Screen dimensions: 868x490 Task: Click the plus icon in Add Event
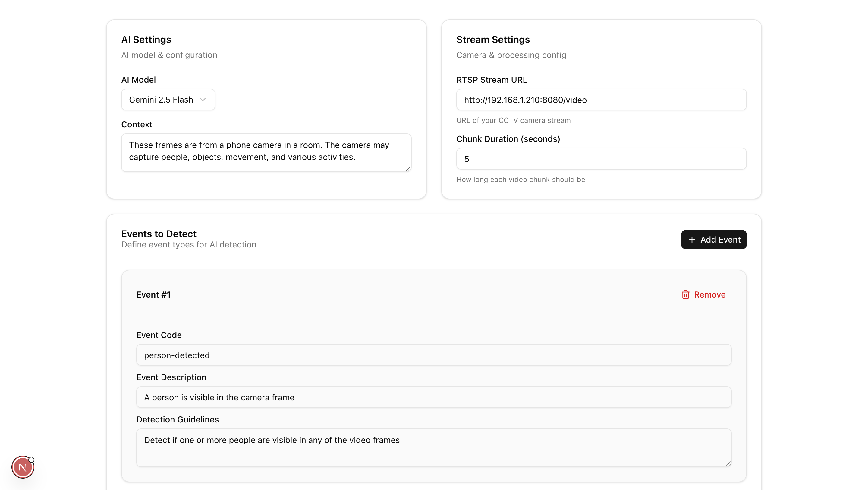tap(692, 240)
